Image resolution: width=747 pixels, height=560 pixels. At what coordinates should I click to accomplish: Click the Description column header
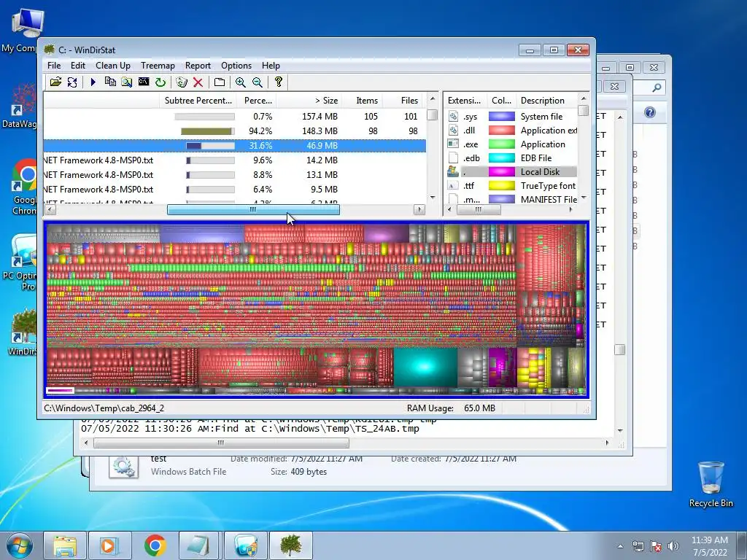(547, 101)
